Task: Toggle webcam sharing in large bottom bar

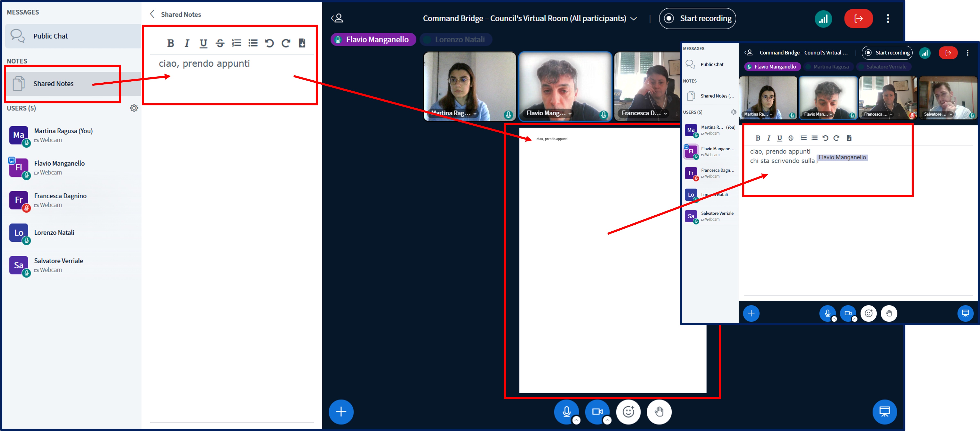Action: coord(597,412)
